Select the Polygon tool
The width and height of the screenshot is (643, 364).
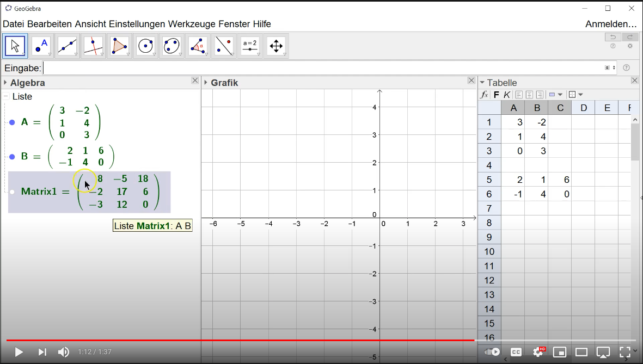(x=120, y=46)
